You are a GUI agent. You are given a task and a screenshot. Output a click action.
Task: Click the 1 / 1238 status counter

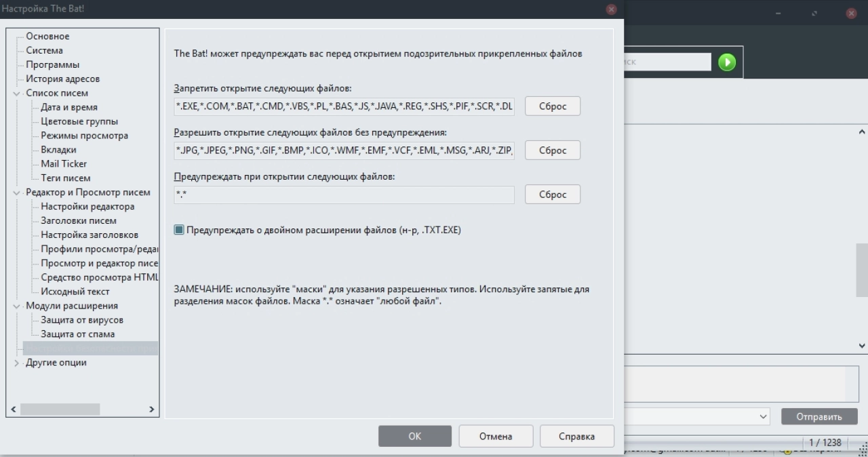tap(825, 443)
